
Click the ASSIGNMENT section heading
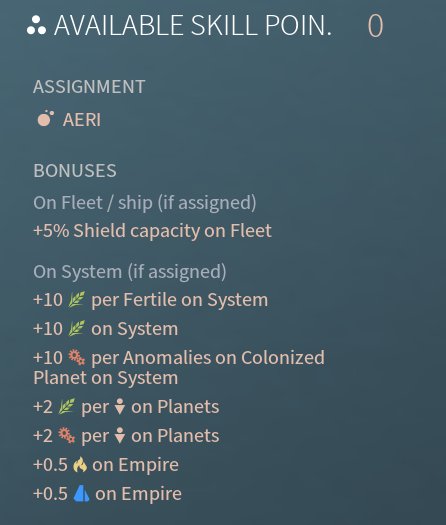pos(89,87)
